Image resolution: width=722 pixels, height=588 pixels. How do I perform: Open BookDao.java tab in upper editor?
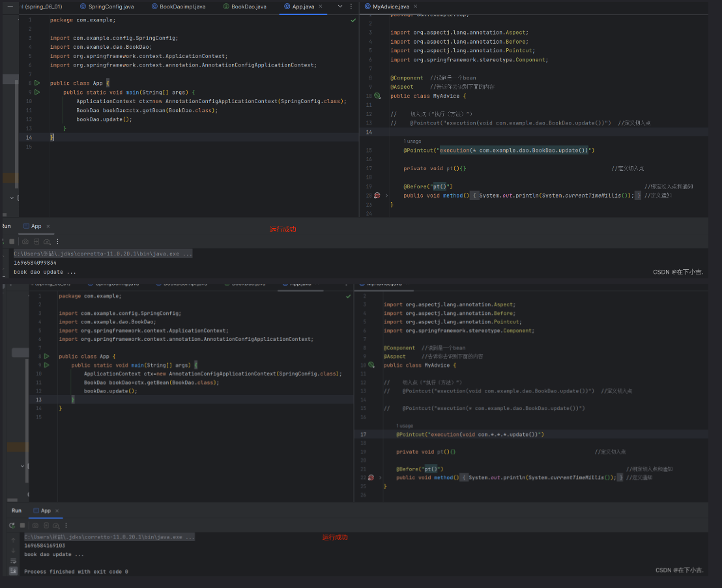click(x=244, y=7)
